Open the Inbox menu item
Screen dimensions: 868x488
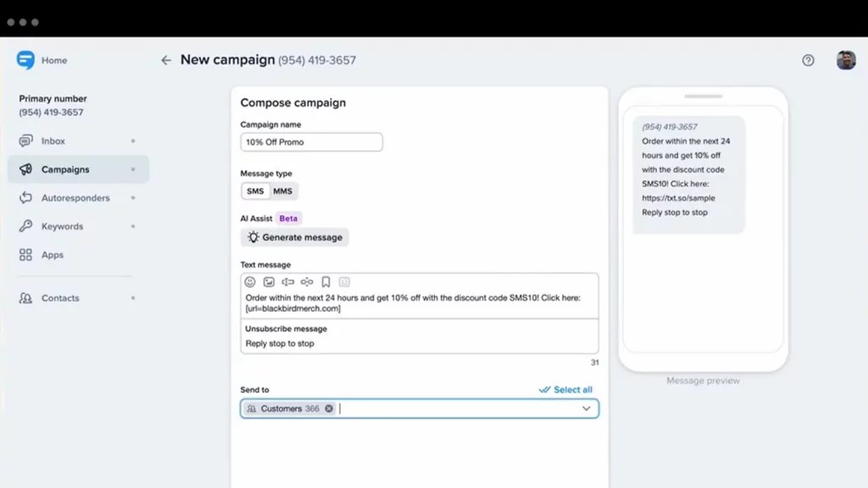79,141
